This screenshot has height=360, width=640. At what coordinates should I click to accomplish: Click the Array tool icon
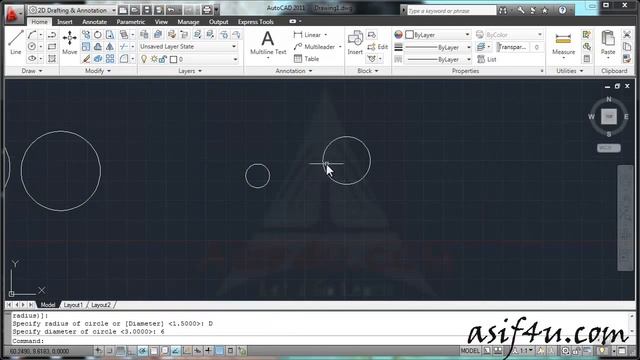pos(110,59)
